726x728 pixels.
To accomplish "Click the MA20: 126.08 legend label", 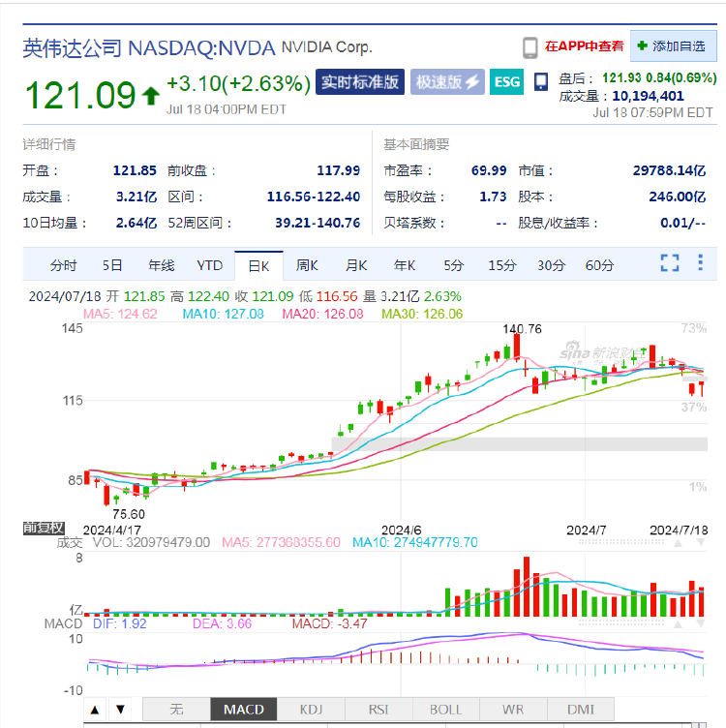I will [x=322, y=314].
